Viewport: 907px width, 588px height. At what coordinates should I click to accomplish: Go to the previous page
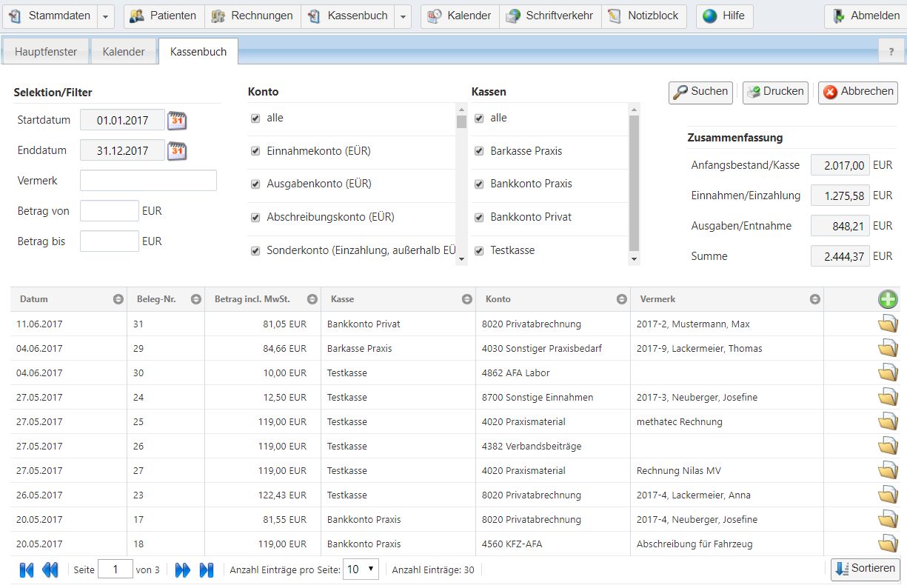point(50,569)
